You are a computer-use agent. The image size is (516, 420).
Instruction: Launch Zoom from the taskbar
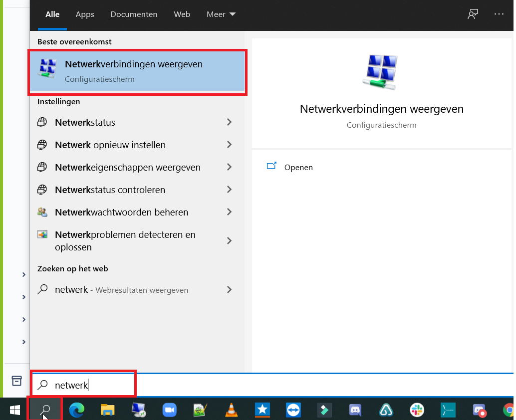[170, 410]
